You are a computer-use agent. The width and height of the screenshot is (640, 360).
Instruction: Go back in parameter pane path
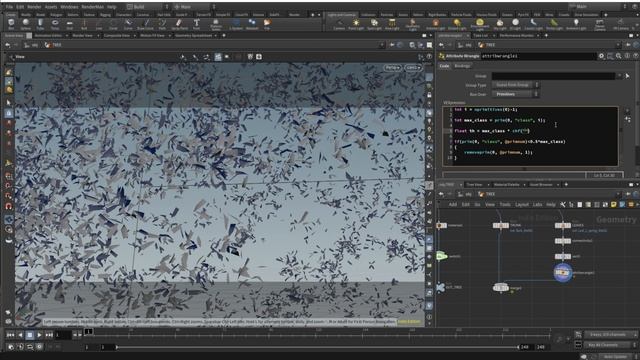click(442, 45)
